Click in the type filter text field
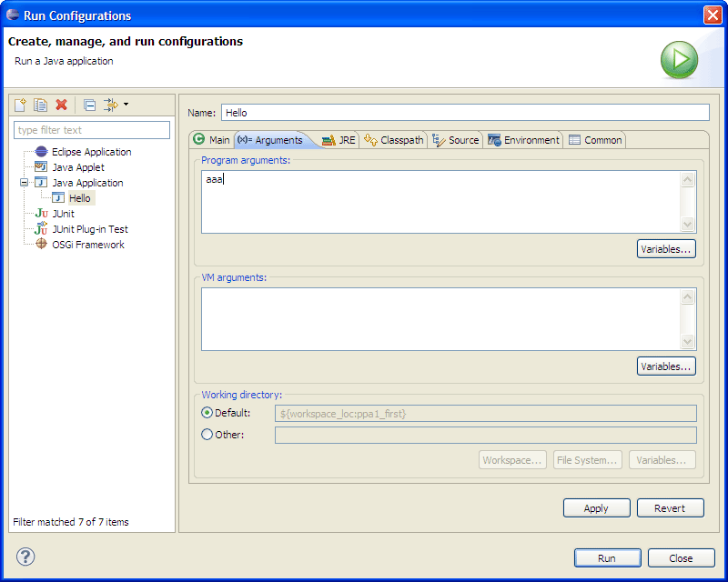Image resolution: width=728 pixels, height=582 pixels. [x=92, y=130]
